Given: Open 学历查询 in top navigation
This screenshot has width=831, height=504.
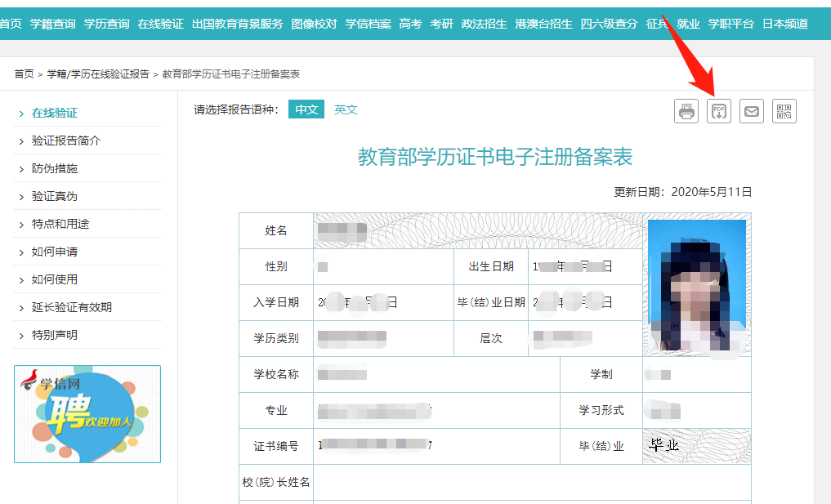Looking at the screenshot, I should (x=106, y=24).
